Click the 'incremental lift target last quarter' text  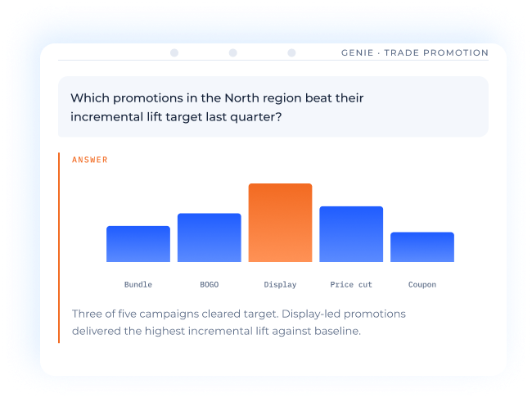point(176,117)
